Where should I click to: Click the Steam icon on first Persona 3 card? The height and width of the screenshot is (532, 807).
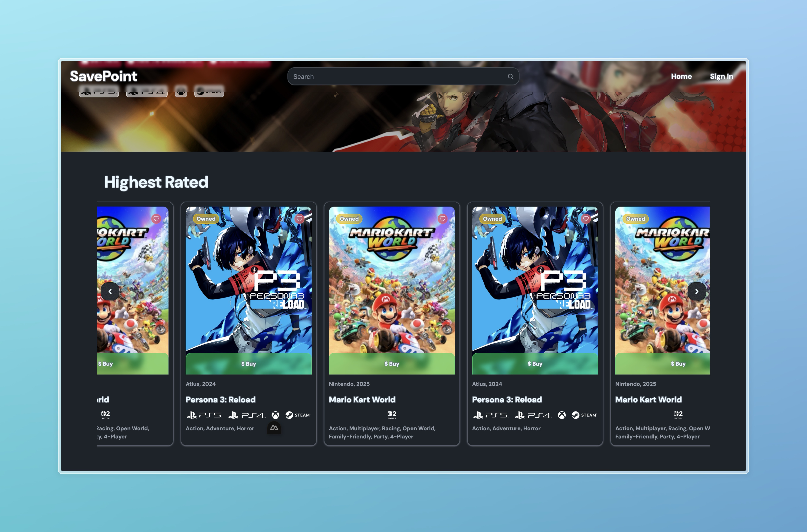coord(298,415)
